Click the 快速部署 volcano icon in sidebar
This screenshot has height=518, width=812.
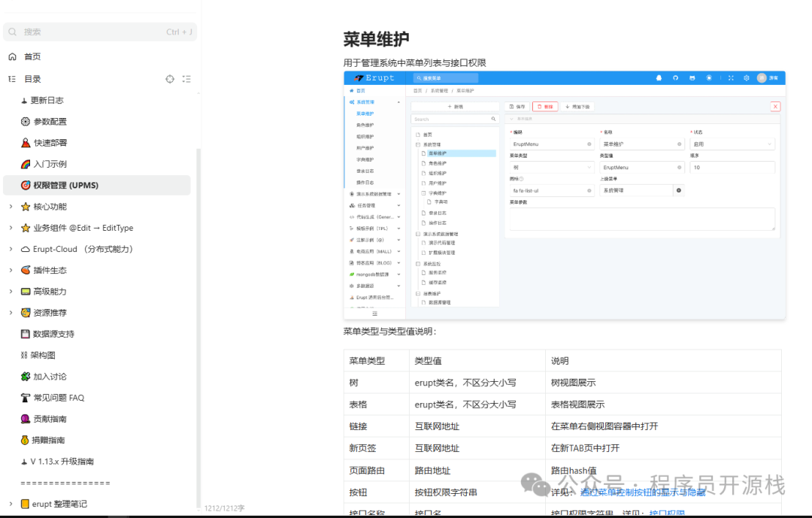pyautogui.click(x=25, y=142)
